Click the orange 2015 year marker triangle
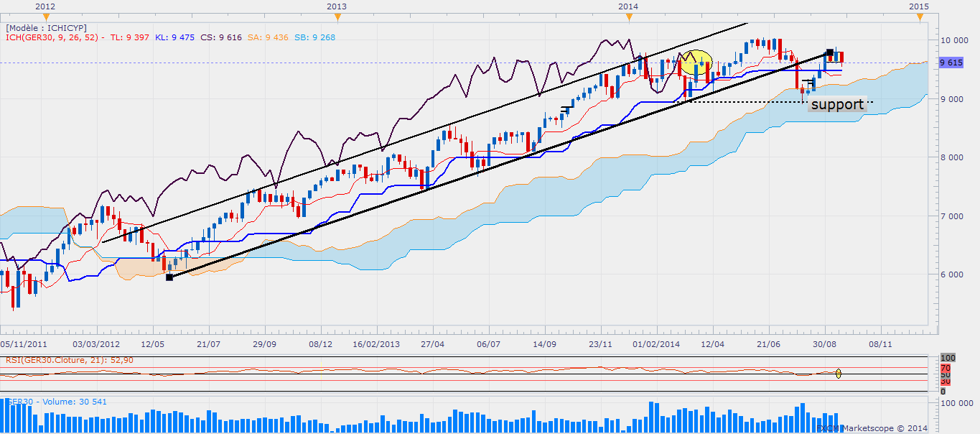This screenshot has height=434, width=980. coord(920,17)
